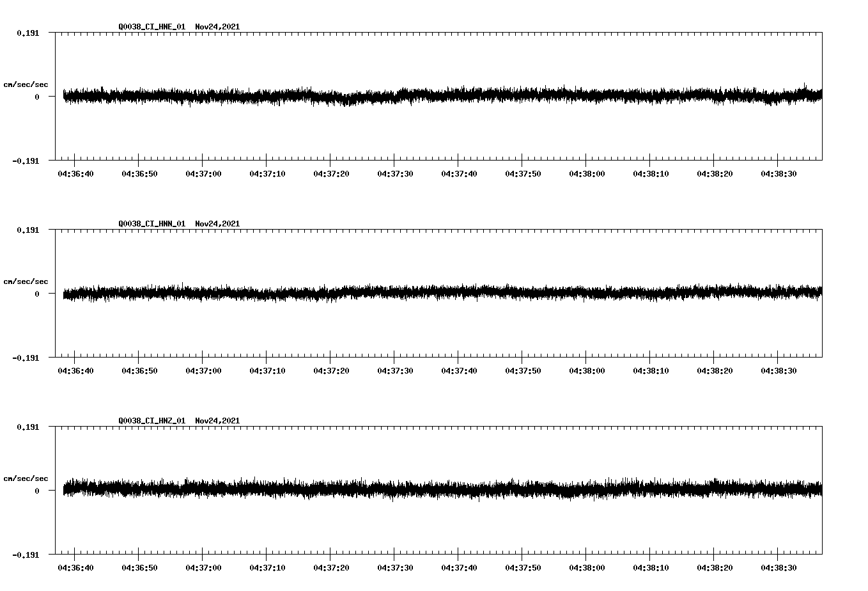Click the cm/sec/sec label on HNE plot
The image size is (868, 591).
(x=26, y=84)
